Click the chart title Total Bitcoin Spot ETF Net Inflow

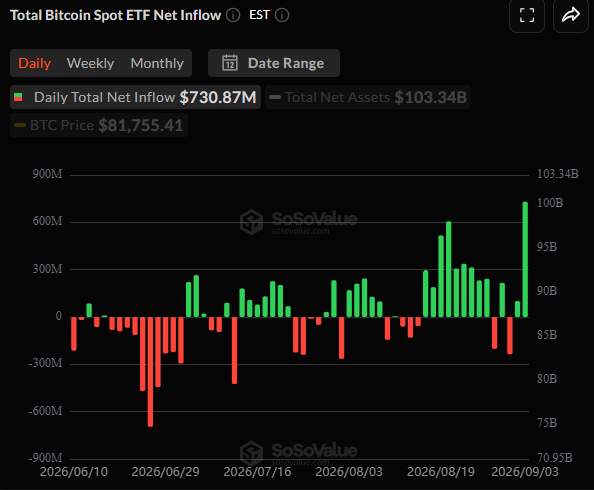point(116,15)
